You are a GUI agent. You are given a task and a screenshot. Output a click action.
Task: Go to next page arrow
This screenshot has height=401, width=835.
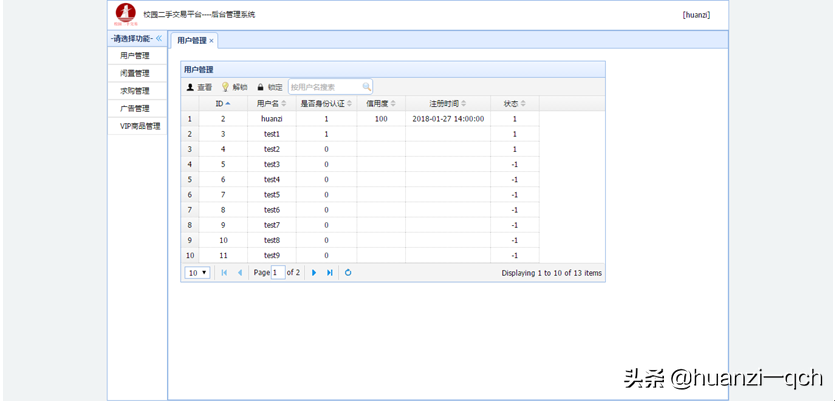[x=314, y=273]
